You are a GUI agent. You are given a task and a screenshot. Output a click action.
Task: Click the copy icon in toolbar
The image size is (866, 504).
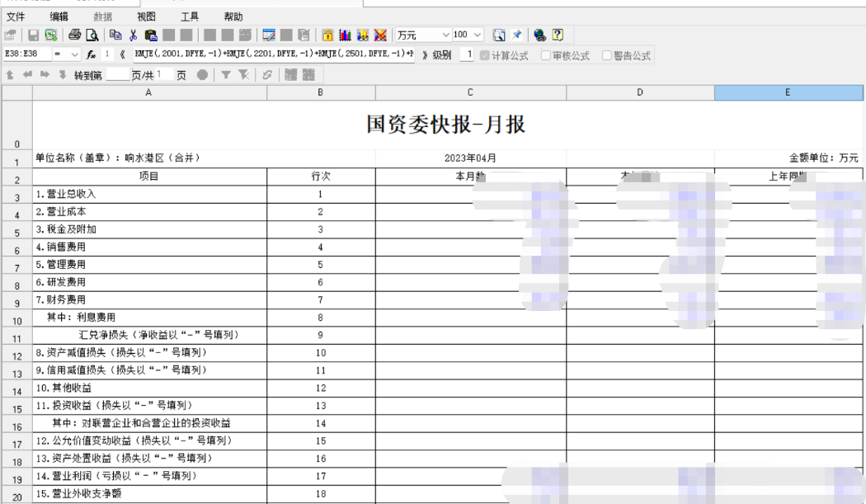point(115,35)
